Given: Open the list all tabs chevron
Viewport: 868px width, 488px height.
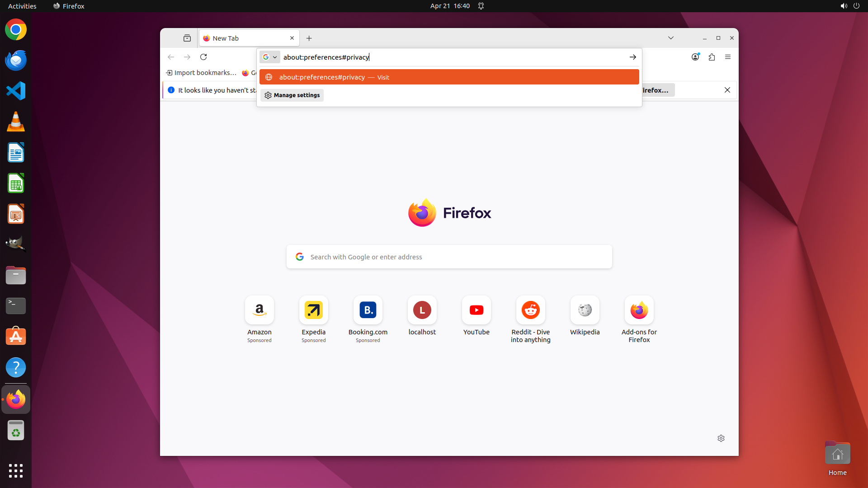Looking at the screenshot, I should click(671, 38).
